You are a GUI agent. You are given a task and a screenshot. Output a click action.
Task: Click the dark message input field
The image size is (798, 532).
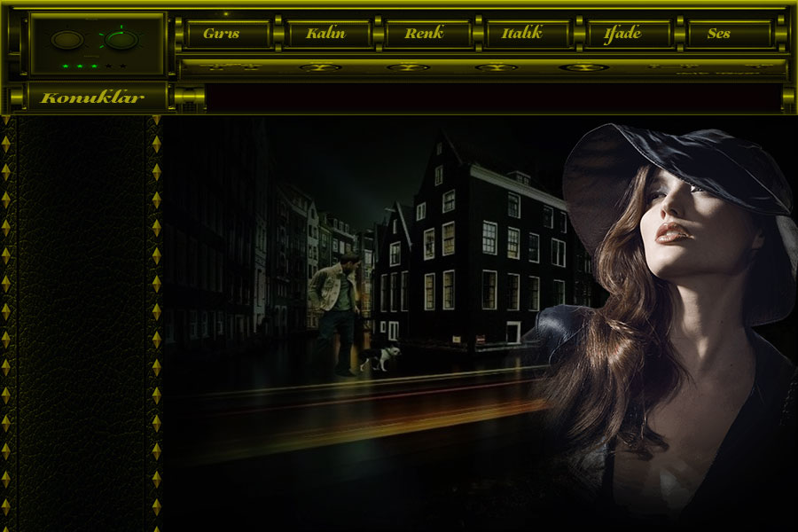tap(492, 98)
